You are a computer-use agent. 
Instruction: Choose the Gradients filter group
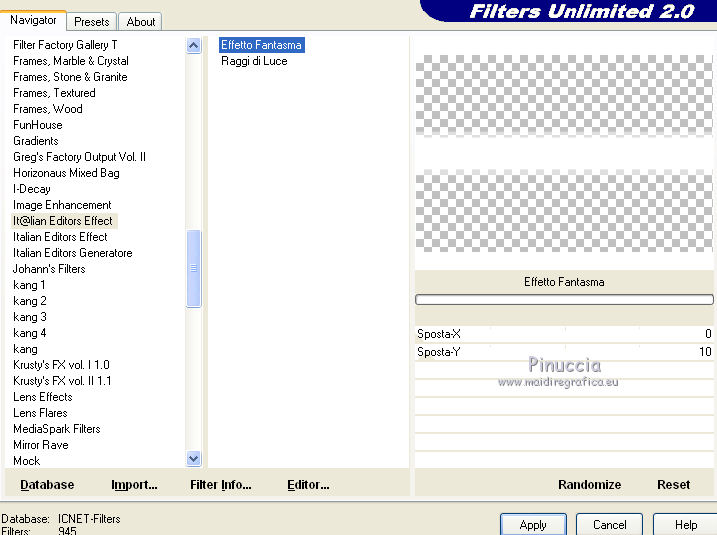point(36,141)
